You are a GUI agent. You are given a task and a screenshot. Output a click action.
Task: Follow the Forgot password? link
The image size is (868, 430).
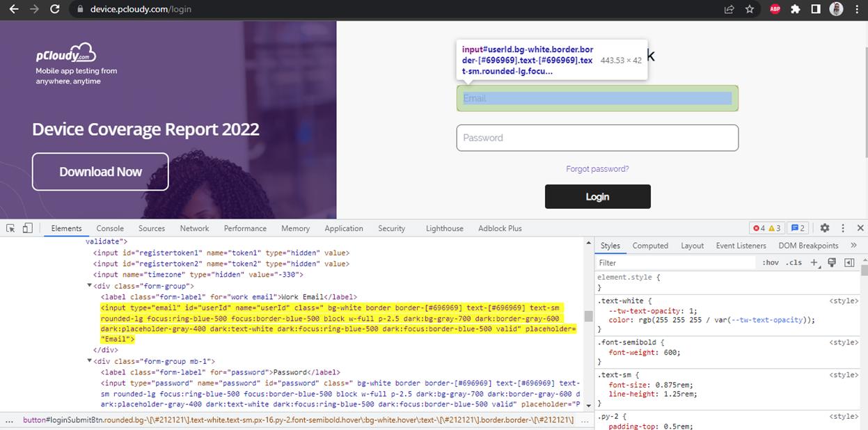597,169
